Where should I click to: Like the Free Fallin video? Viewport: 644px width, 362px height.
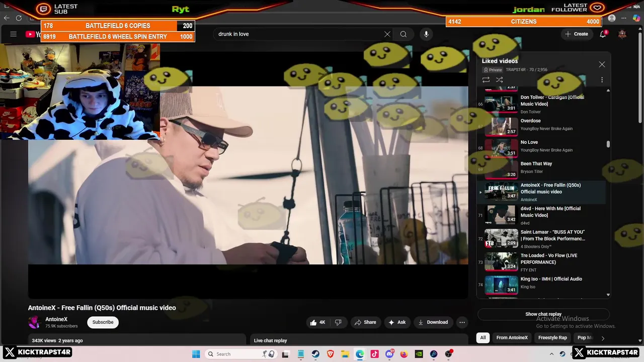(318, 322)
